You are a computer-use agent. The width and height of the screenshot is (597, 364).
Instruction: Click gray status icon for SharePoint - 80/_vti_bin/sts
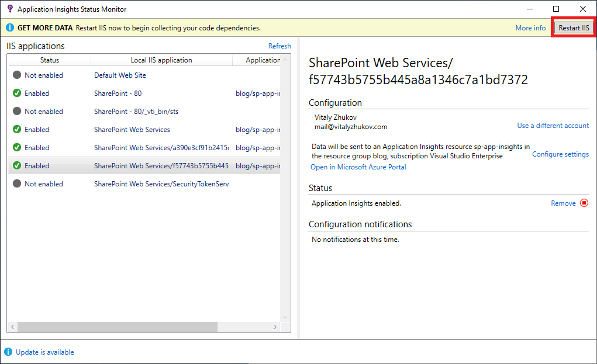(x=17, y=111)
